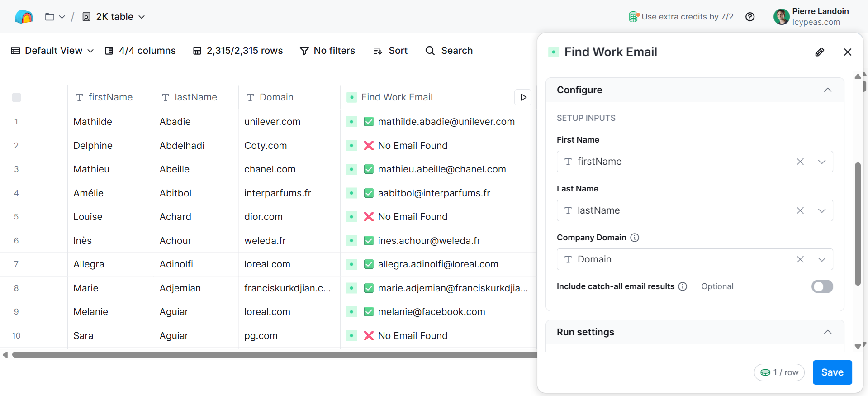This screenshot has height=396, width=868.
Task: Select the cell Abdelhadi
Action: (196, 146)
